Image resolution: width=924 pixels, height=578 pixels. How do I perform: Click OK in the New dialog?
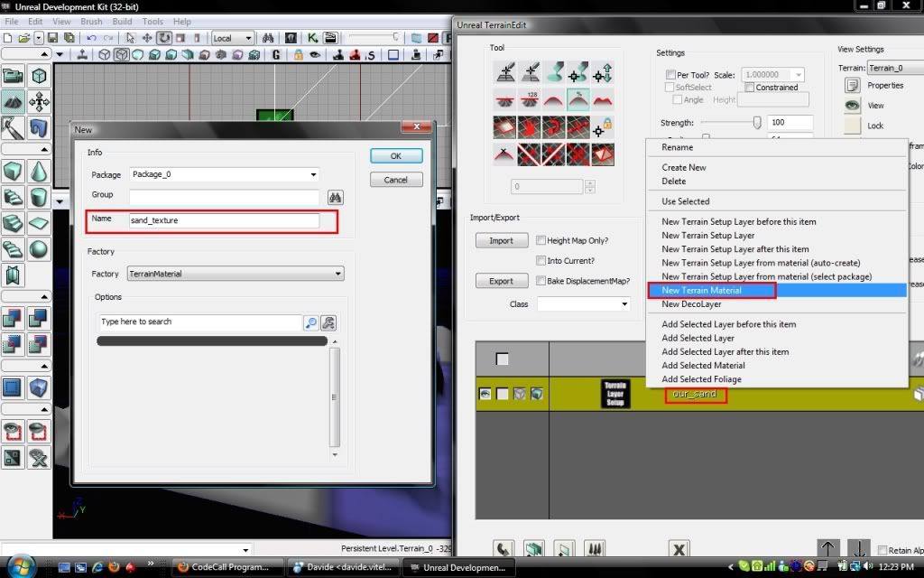396,155
